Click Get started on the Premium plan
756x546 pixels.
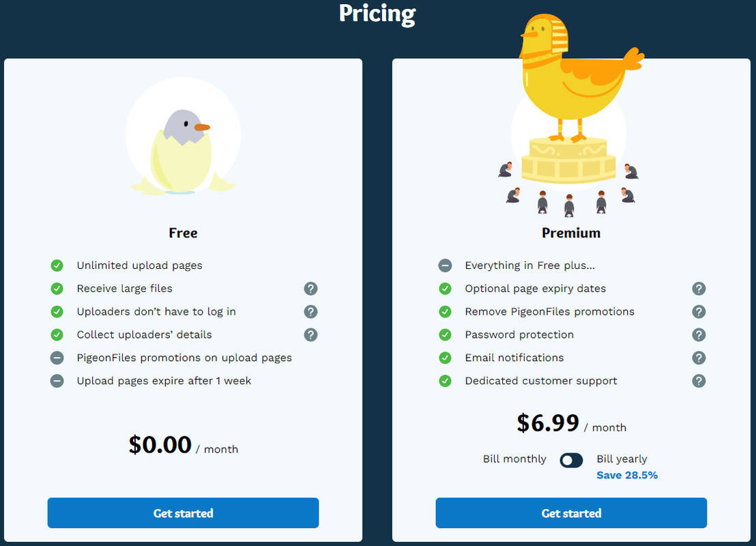pos(570,513)
